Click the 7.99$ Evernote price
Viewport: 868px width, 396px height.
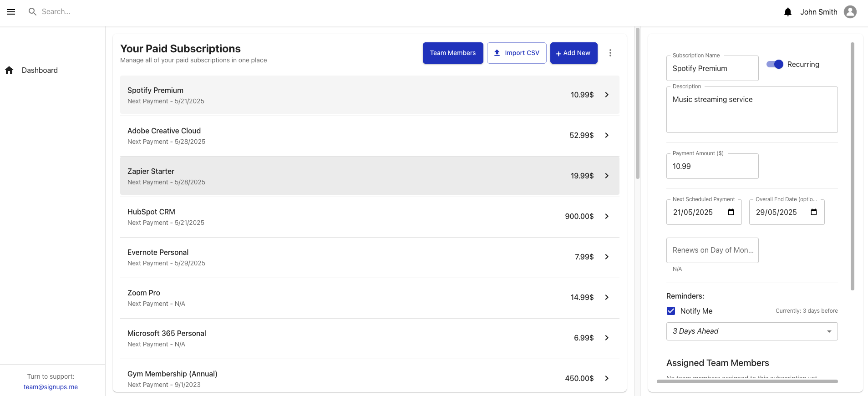point(584,257)
